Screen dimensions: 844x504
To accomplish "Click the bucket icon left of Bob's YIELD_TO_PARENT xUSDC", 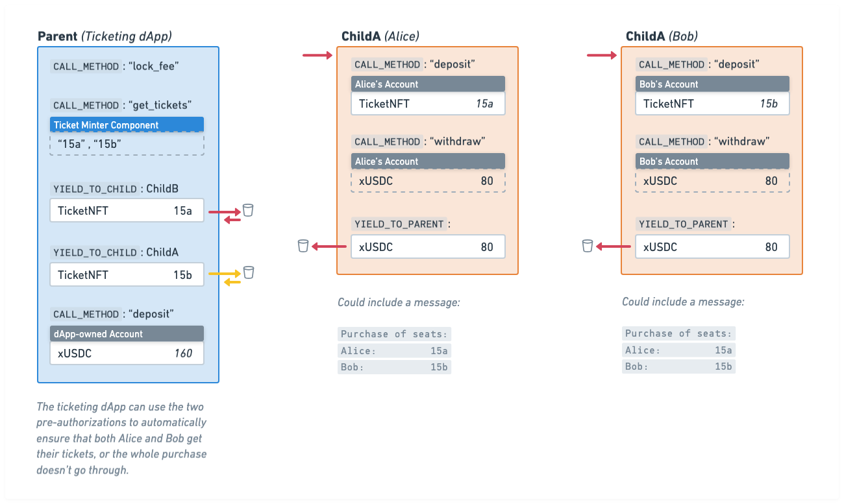I will (587, 246).
